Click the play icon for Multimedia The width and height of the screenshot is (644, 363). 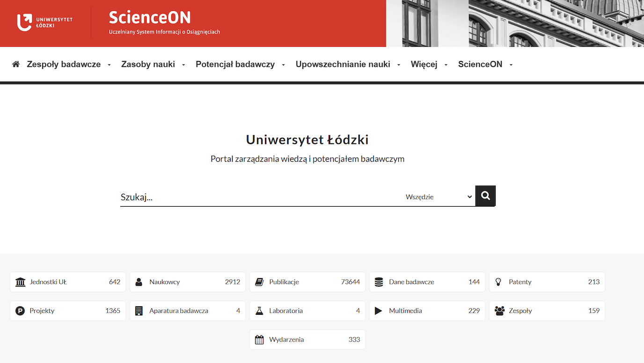pos(379,311)
